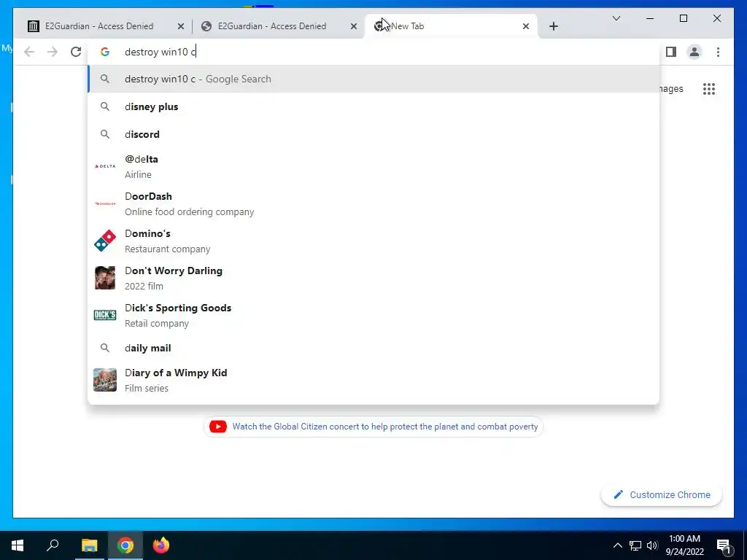Close the first E2Guardian tab
This screenshot has width=747, height=560.
point(181,26)
